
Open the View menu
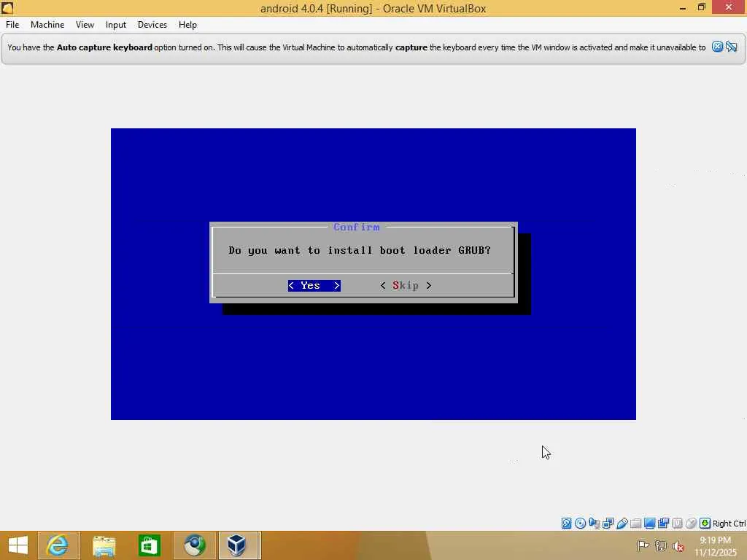click(x=85, y=25)
